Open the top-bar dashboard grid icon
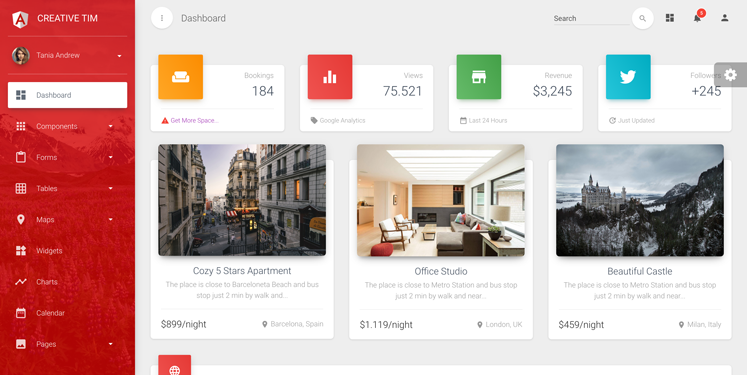Viewport: 747px width, 375px height. pyautogui.click(x=670, y=18)
